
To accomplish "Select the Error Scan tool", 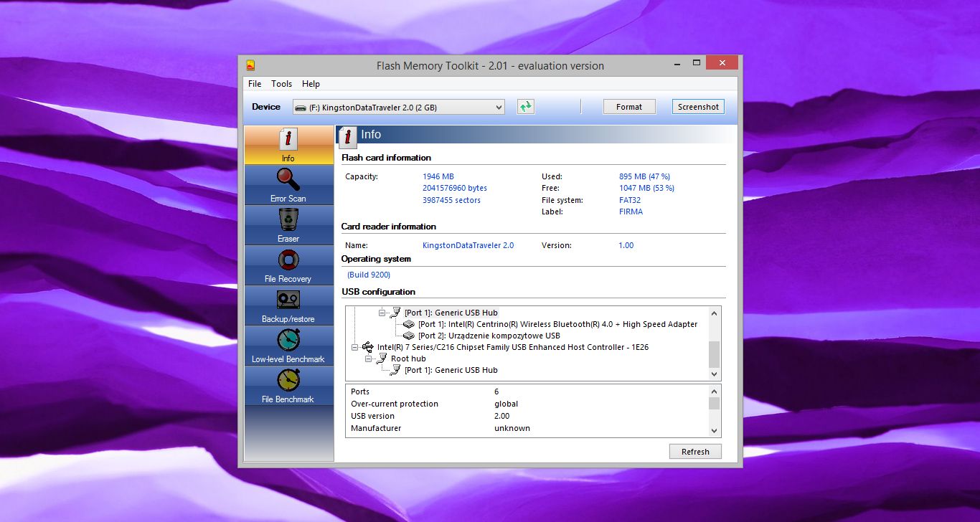I will coord(288,184).
